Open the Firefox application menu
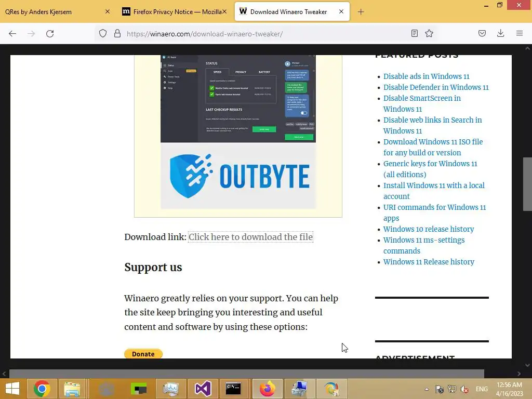This screenshot has width=532, height=399. (520, 33)
